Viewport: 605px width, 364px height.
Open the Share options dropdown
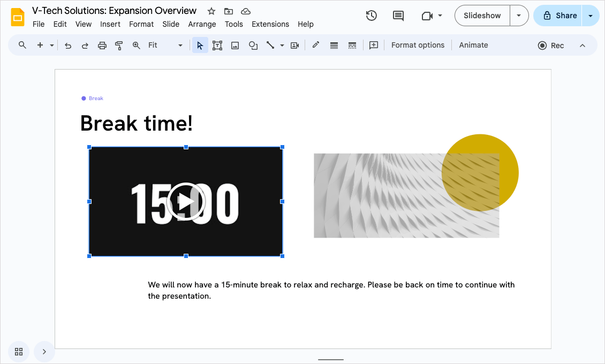tap(591, 16)
